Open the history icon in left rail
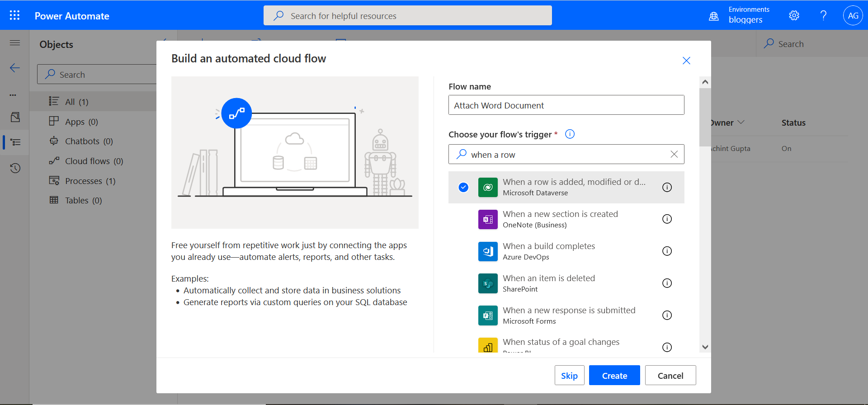The height and width of the screenshot is (405, 868). click(15, 168)
